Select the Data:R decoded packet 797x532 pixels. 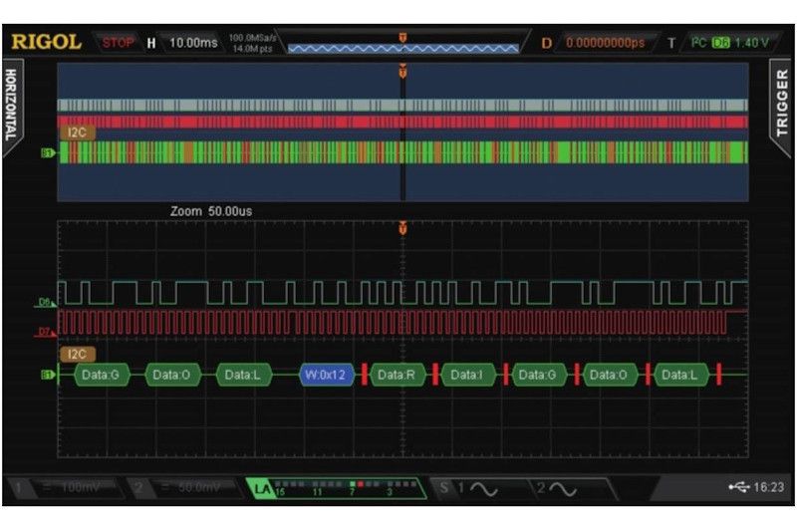pyautogui.click(x=396, y=375)
